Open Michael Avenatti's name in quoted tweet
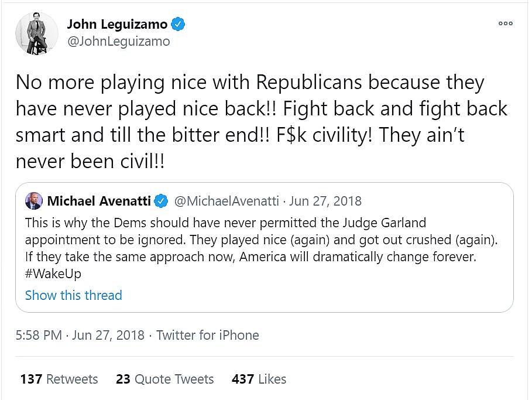The width and height of the screenshot is (532, 400). 98,201
